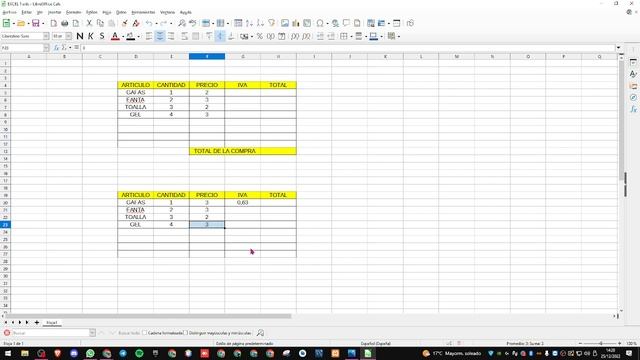The image size is (640, 360).
Task: Close the find toolbar with red X
Action: pyautogui.click(x=7, y=333)
